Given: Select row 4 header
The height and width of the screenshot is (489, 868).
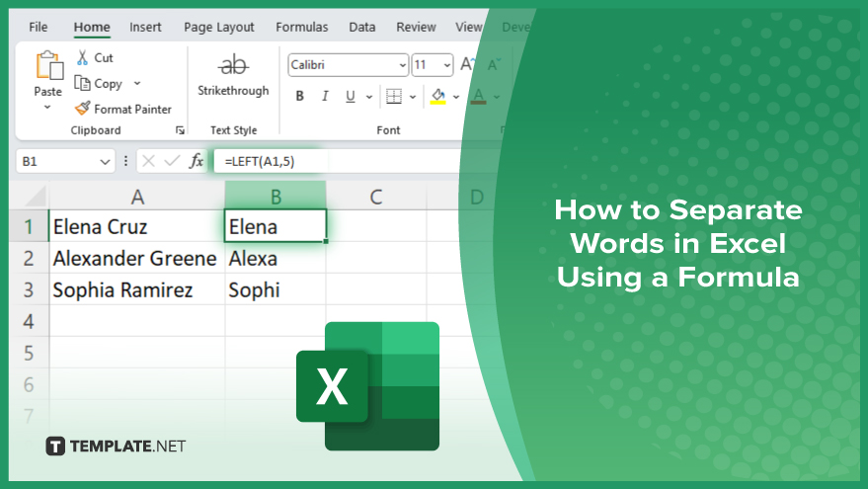Looking at the screenshot, I should (29, 321).
